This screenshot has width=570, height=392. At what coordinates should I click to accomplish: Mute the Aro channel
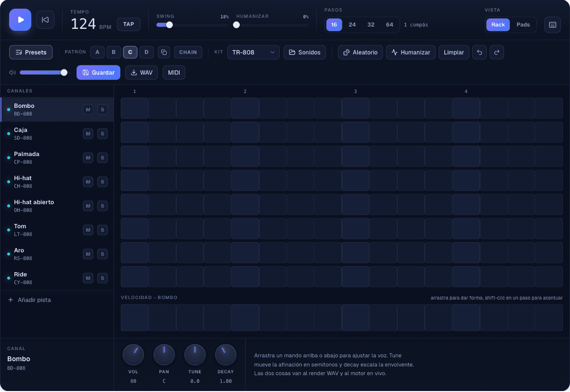coord(88,254)
